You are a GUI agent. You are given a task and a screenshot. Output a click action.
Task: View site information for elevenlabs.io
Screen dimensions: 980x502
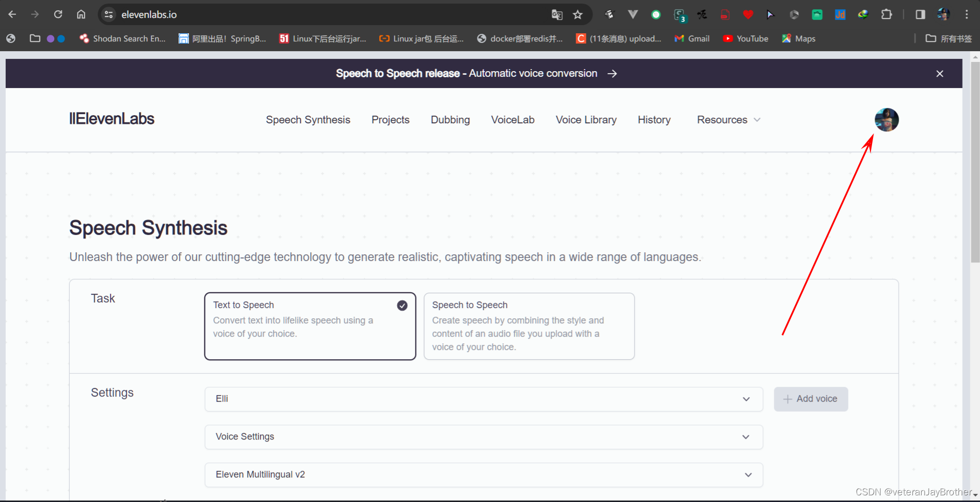pos(108,14)
